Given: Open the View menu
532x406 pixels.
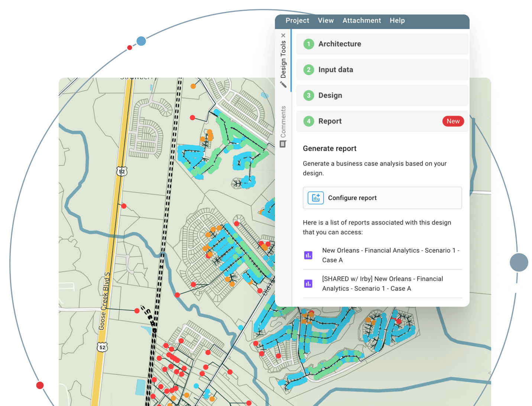Looking at the screenshot, I should coord(326,20).
